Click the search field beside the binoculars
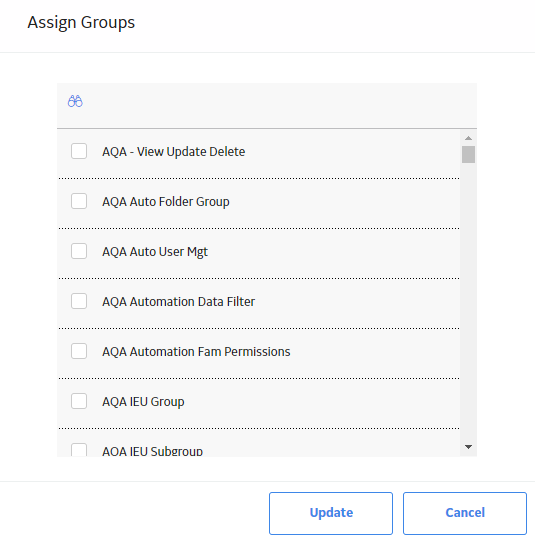The image size is (535, 542). (276, 102)
